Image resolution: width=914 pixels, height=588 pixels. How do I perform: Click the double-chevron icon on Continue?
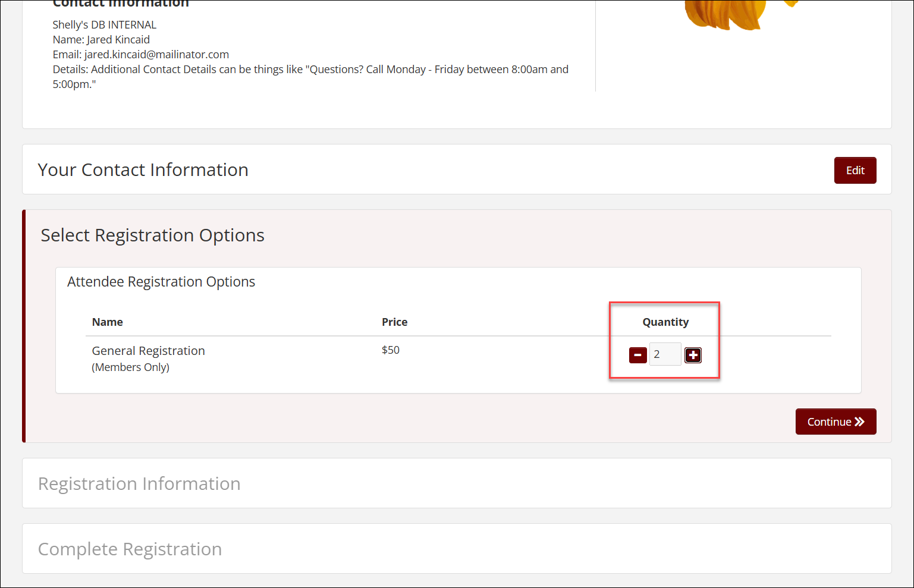click(859, 422)
